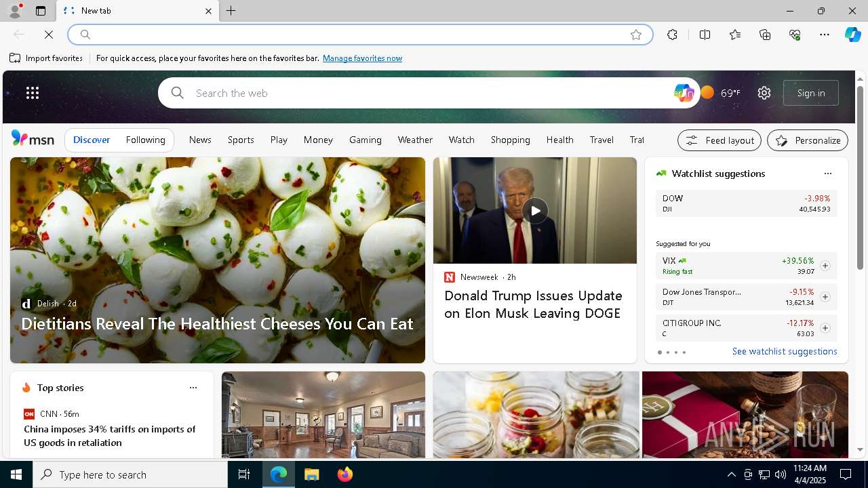Screen dimensions: 868x488
Task: Open the volume control in tray
Action: [x=781, y=474]
